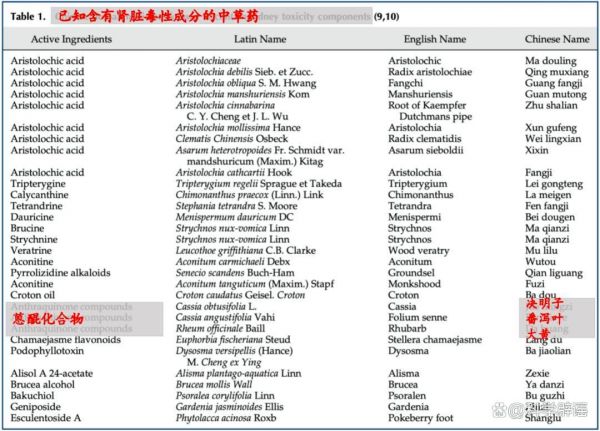Image resolution: width=600 pixels, height=431 pixels.
Task: Select the English name "Folium senne"
Action: pos(417,317)
